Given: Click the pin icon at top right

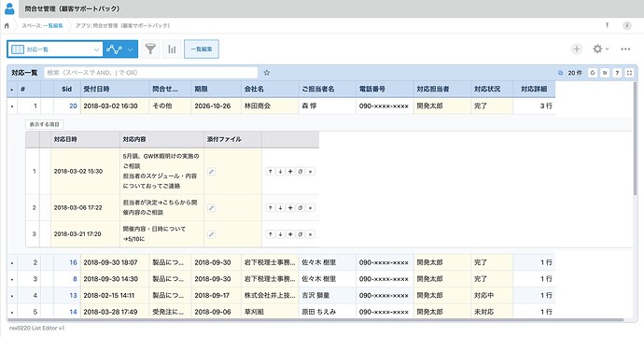Looking at the screenshot, I should pos(607,25).
